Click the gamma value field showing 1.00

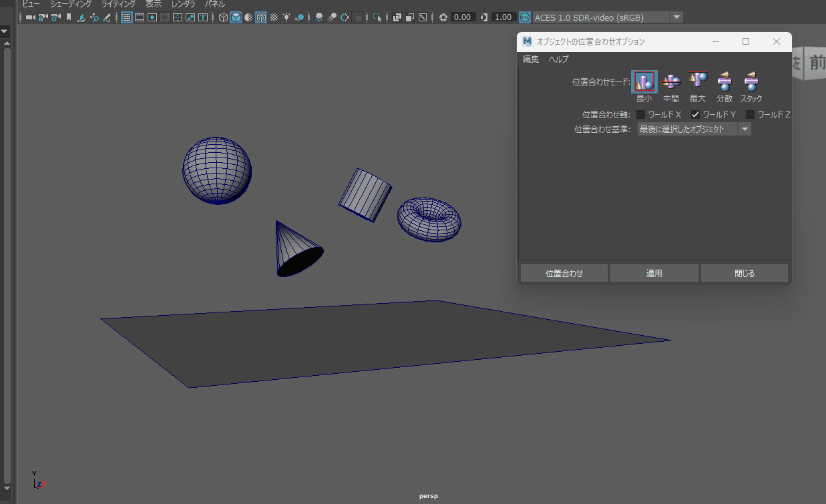click(504, 17)
